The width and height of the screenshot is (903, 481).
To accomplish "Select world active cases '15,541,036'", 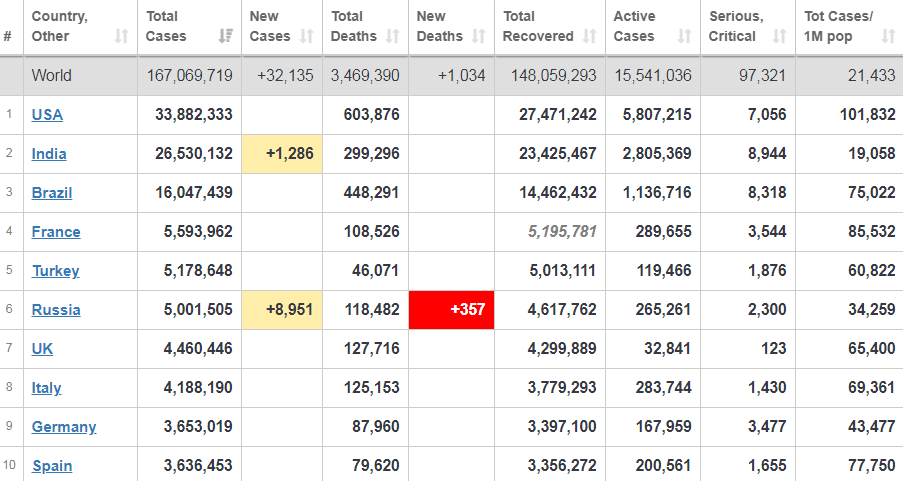I will [653, 75].
